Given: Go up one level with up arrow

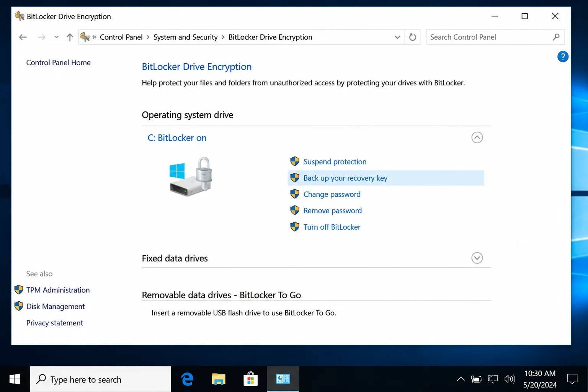Looking at the screenshot, I should [70, 37].
